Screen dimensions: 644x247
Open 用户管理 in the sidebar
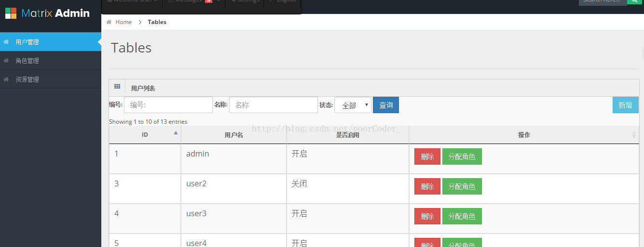pos(51,42)
